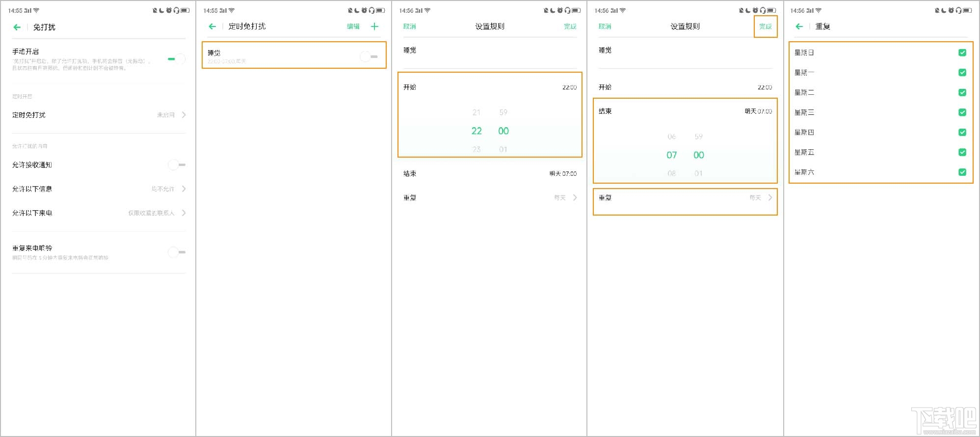Tap headphone icon in first screen status bar
Viewport: 980px width, 437px height.
coord(177,10)
